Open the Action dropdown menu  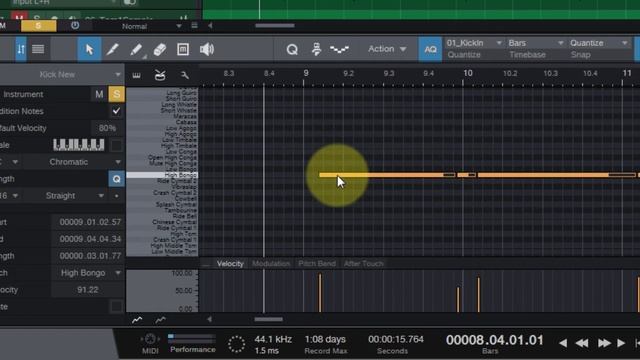click(x=387, y=49)
